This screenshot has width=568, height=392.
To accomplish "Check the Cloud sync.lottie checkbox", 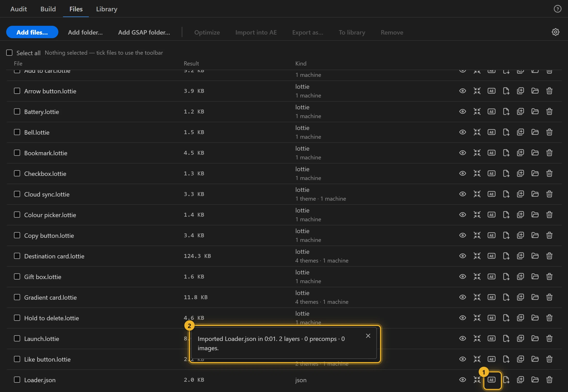I will pos(17,194).
